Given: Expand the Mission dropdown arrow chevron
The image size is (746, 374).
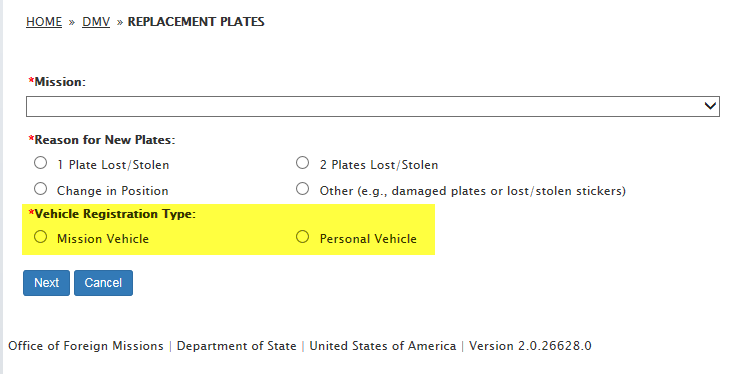Looking at the screenshot, I should point(710,106).
